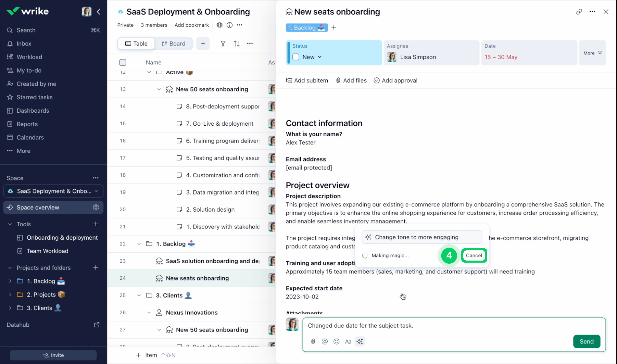617x364 pixels.
Task: Click Add files in the task panel
Action: point(351,80)
